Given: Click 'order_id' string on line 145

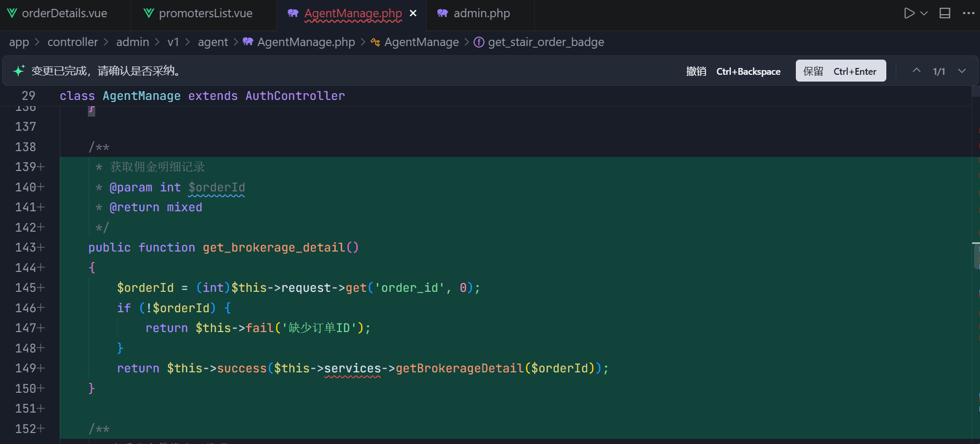Looking at the screenshot, I should pyautogui.click(x=409, y=288).
